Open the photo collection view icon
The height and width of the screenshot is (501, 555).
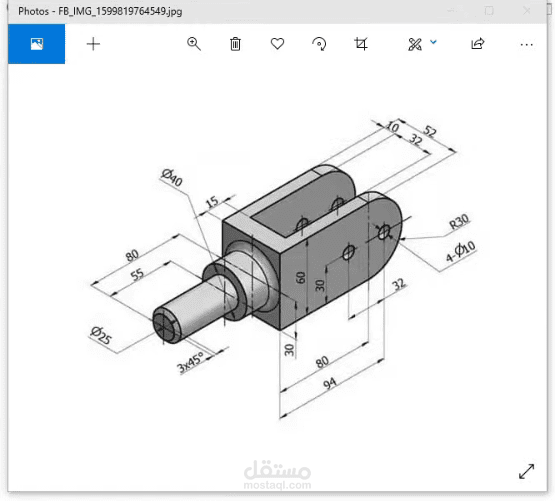(x=36, y=44)
